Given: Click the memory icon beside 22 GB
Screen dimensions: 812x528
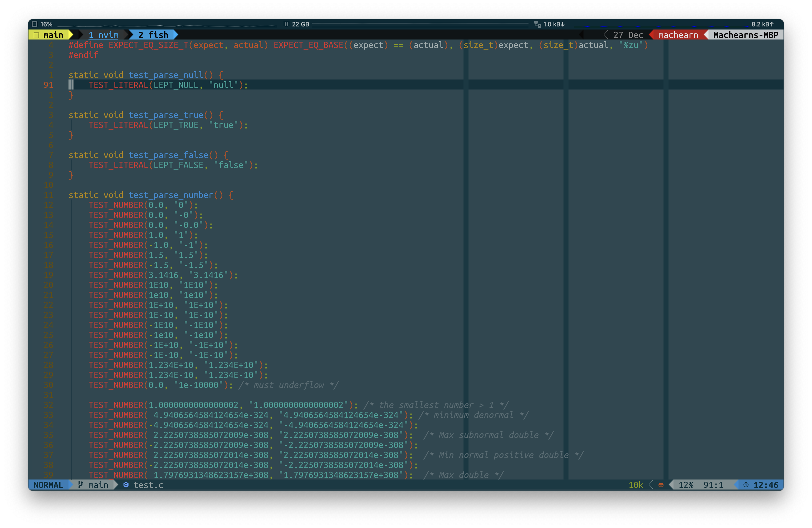Looking at the screenshot, I should (286, 24).
